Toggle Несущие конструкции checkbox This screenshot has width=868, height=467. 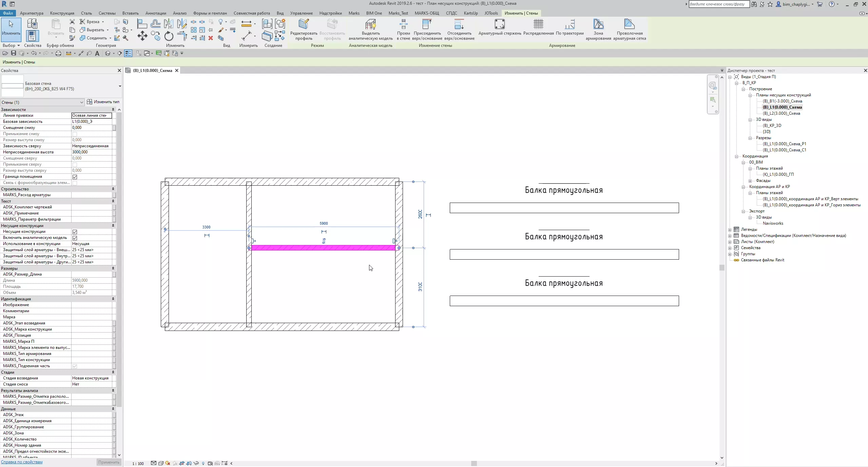click(x=75, y=232)
